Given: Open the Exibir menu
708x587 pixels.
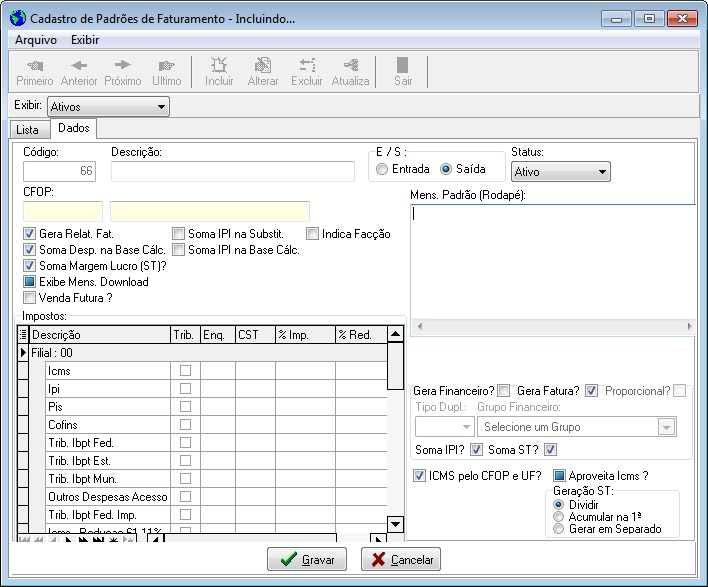Looking at the screenshot, I should (x=85, y=40).
